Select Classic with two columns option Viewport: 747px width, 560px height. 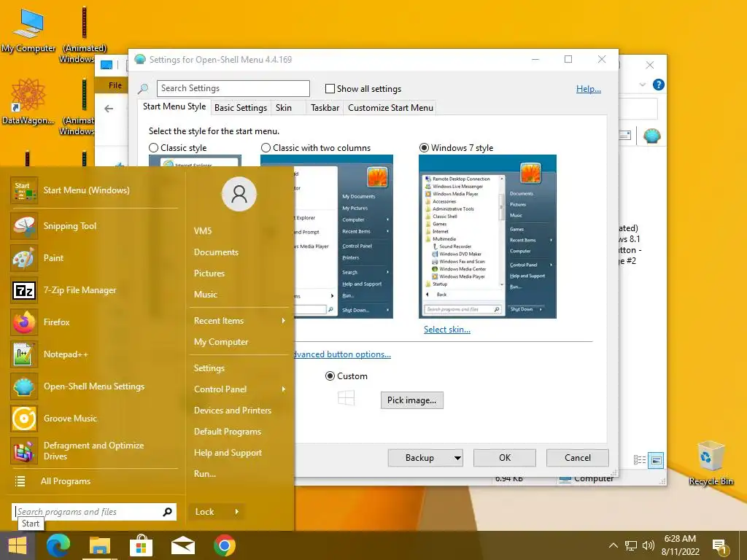tap(266, 148)
